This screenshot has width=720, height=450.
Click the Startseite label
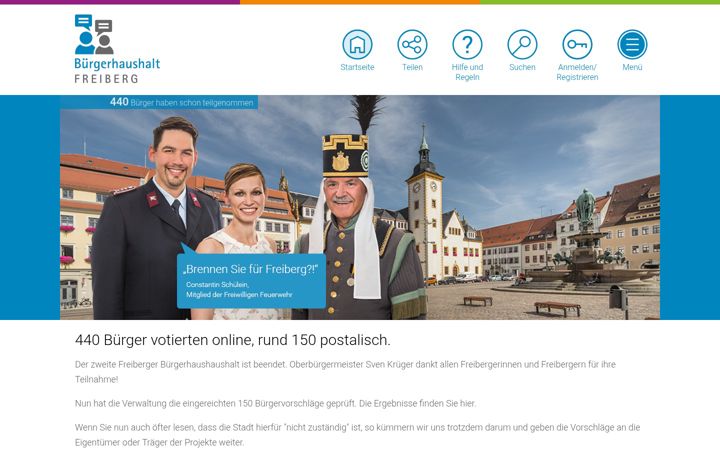point(357,67)
